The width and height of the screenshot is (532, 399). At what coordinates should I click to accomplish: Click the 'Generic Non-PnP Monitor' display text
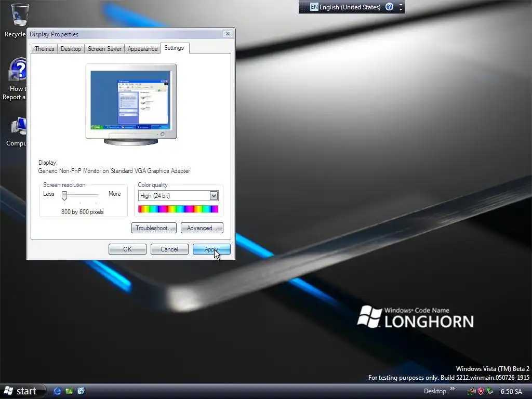click(114, 171)
